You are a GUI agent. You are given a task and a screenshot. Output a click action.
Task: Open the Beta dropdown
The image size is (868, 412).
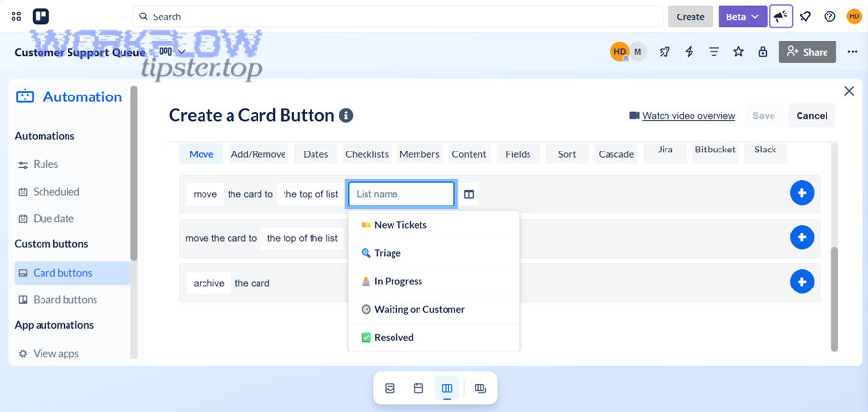click(743, 16)
